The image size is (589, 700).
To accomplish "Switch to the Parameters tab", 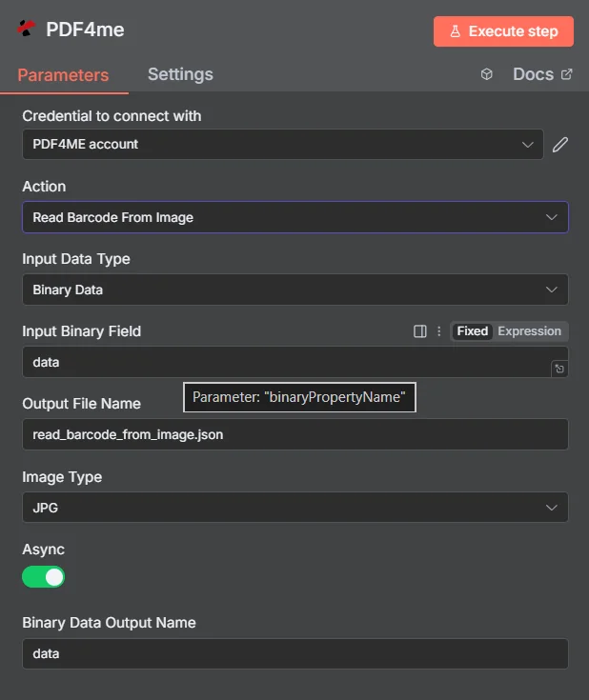I will point(63,75).
